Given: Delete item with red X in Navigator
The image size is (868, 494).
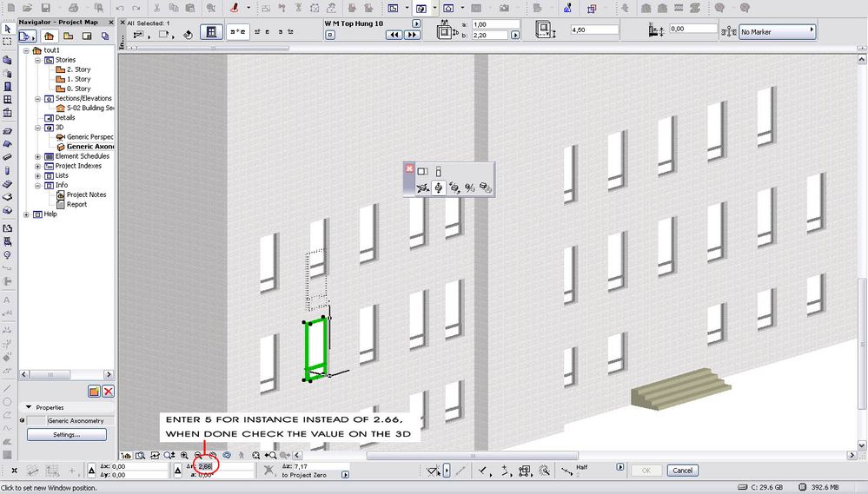Looking at the screenshot, I should click(109, 392).
